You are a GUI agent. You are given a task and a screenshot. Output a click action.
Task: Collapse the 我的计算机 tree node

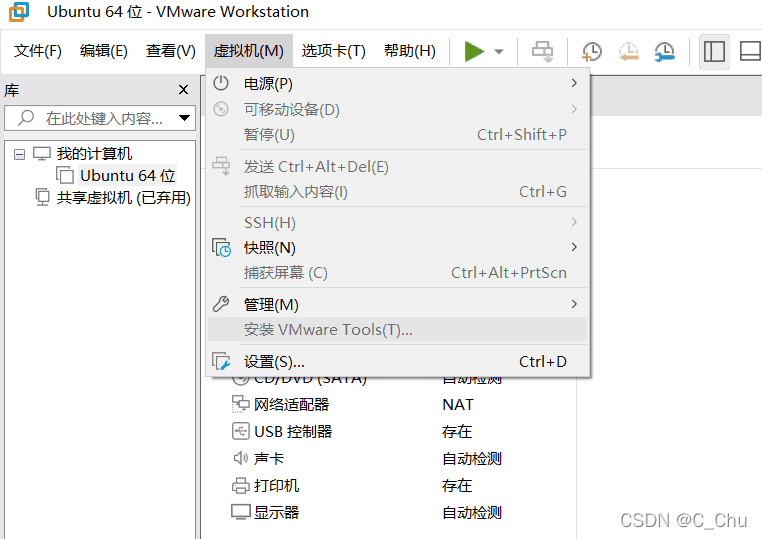tap(19, 155)
